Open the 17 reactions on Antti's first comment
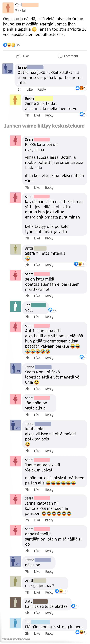90x644 pixels. click(x=80, y=264)
